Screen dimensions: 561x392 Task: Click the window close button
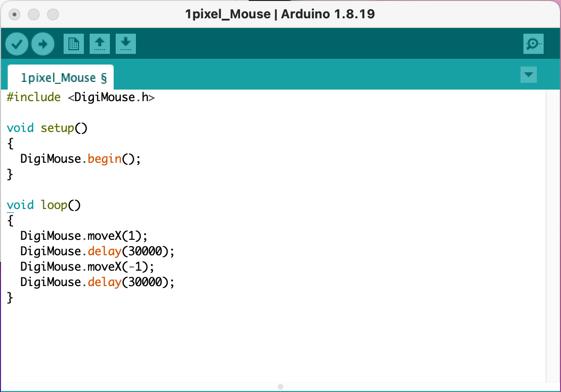pyautogui.click(x=14, y=14)
